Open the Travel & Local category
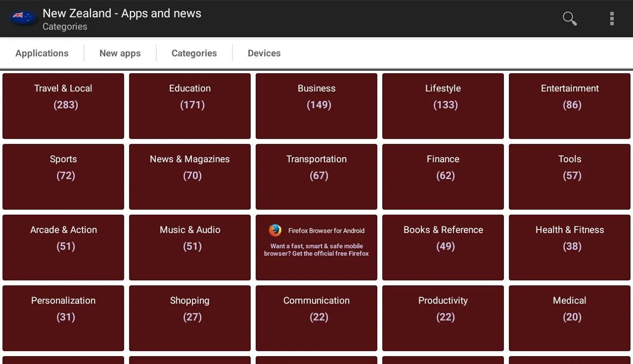This screenshot has height=364, width=633. coord(63,106)
